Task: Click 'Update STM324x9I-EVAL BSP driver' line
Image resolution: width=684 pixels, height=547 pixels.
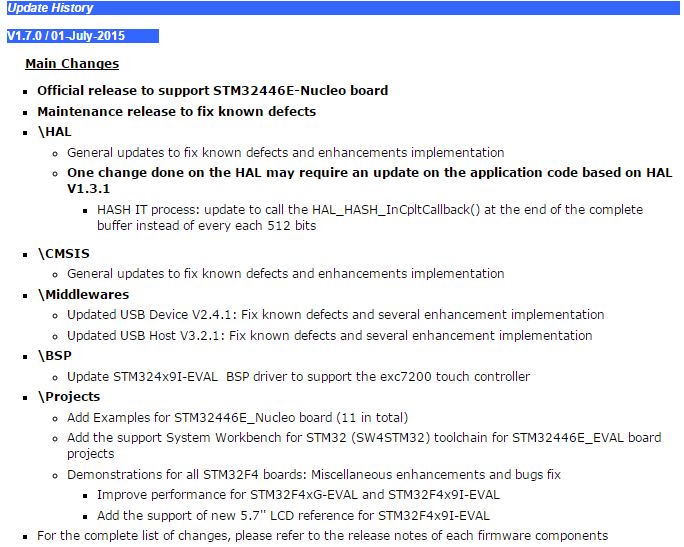Action: (x=298, y=376)
